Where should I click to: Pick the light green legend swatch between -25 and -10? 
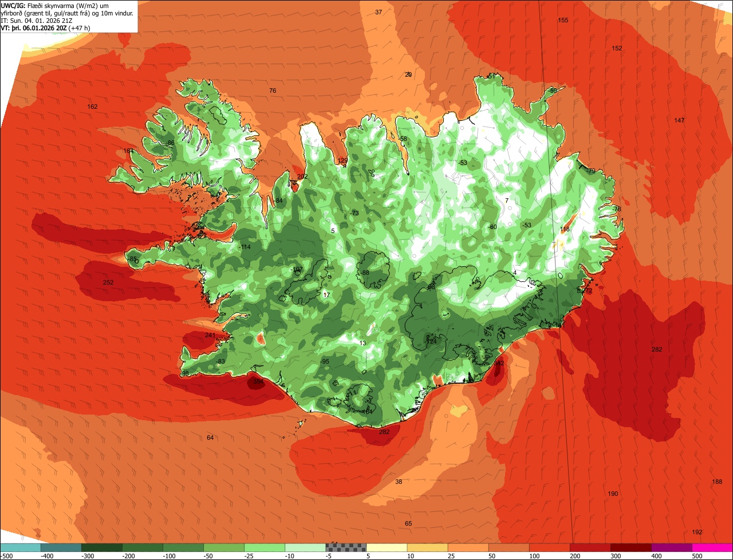265,547
